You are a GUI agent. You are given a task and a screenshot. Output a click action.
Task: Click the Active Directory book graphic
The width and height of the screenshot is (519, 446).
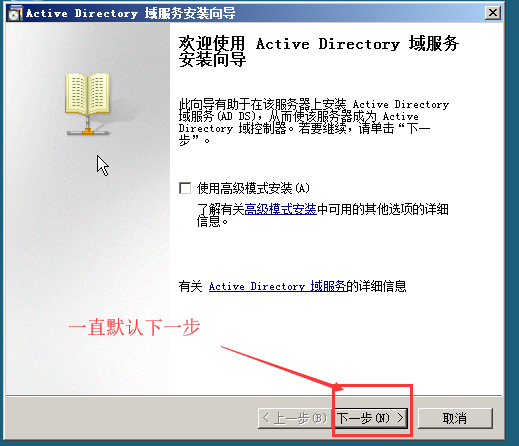coord(88,104)
